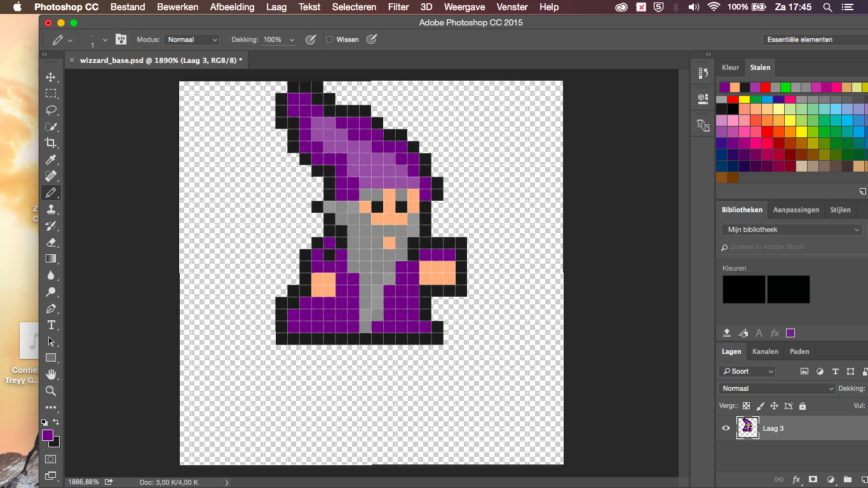Hide the Laag 3 layer
868x488 pixels.
click(x=725, y=428)
